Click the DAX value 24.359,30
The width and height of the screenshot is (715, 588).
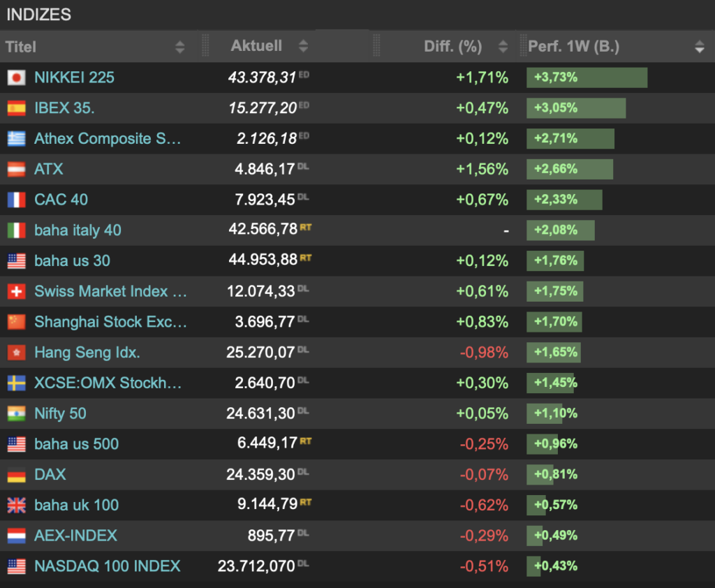tap(261, 475)
